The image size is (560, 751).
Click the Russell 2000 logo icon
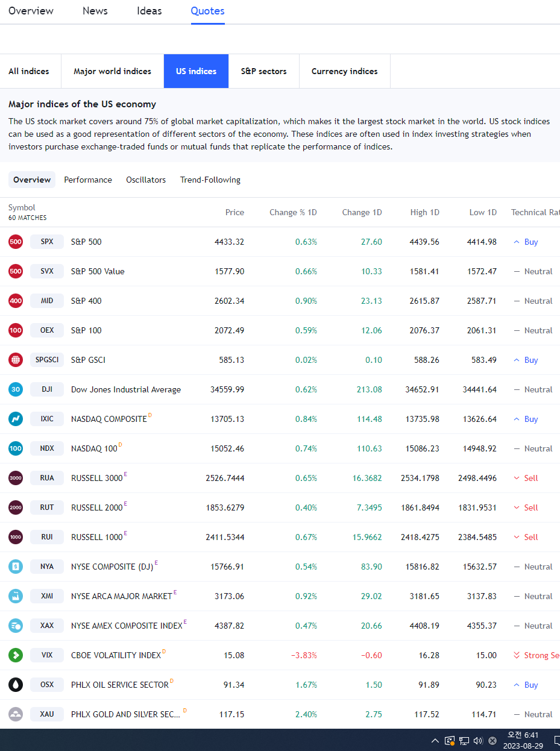(16, 507)
